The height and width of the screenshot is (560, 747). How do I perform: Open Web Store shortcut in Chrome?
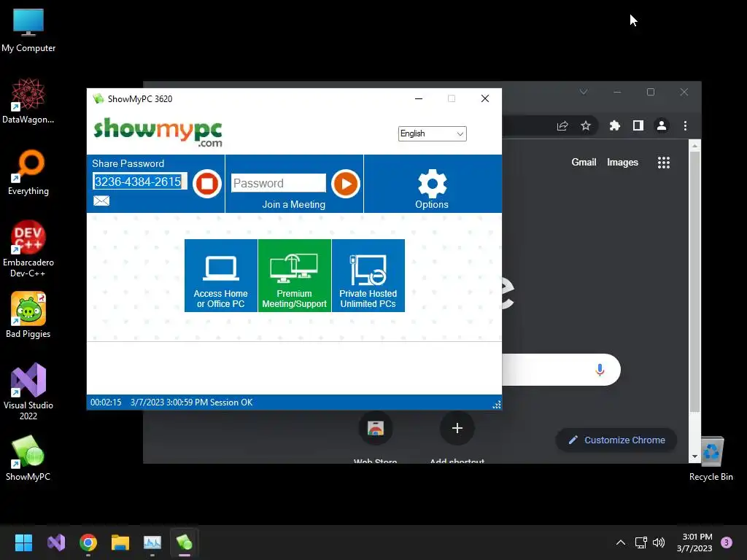pos(376,429)
